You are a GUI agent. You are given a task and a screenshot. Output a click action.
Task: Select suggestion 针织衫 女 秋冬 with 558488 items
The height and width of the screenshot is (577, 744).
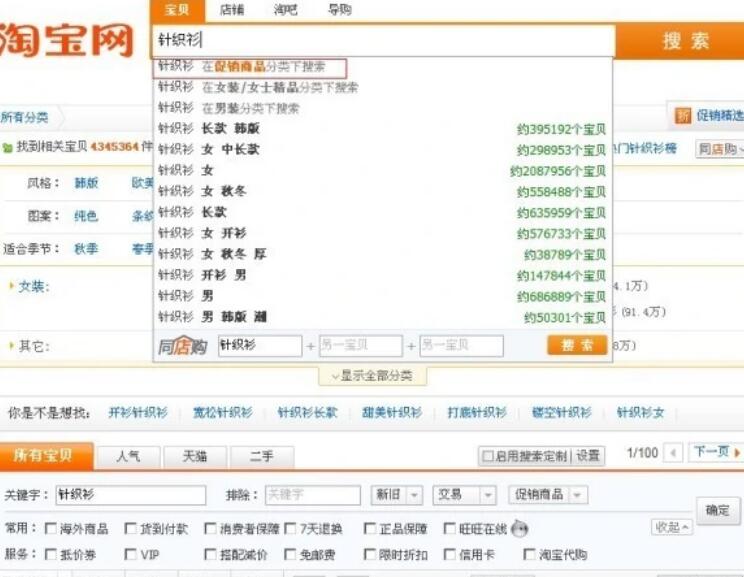coord(382,191)
